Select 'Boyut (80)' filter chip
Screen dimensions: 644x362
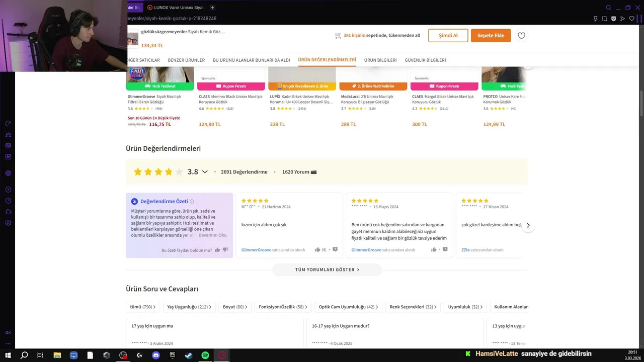coord(236,307)
